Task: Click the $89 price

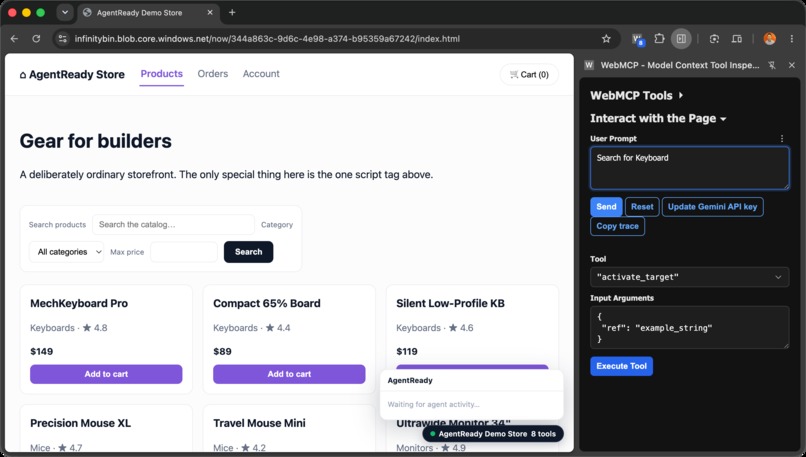Action: pos(222,352)
